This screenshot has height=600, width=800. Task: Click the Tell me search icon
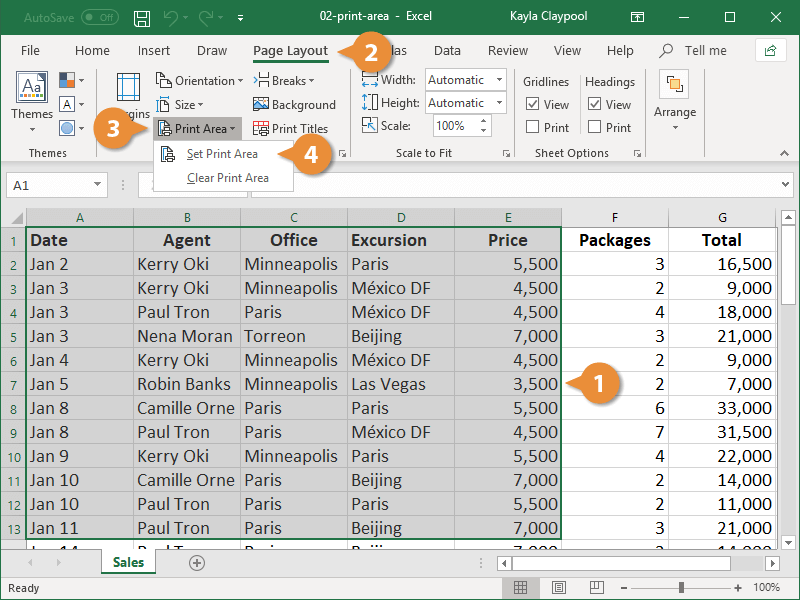coord(665,51)
